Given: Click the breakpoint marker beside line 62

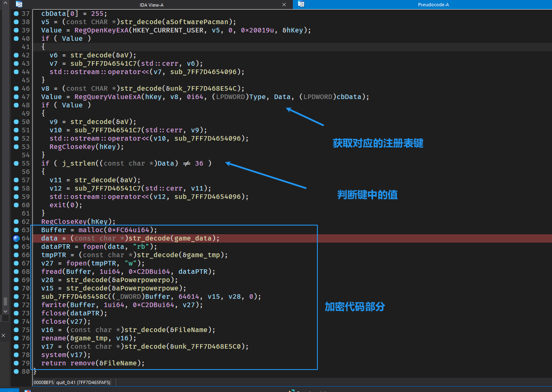Looking at the screenshot, I should tap(16, 222).
